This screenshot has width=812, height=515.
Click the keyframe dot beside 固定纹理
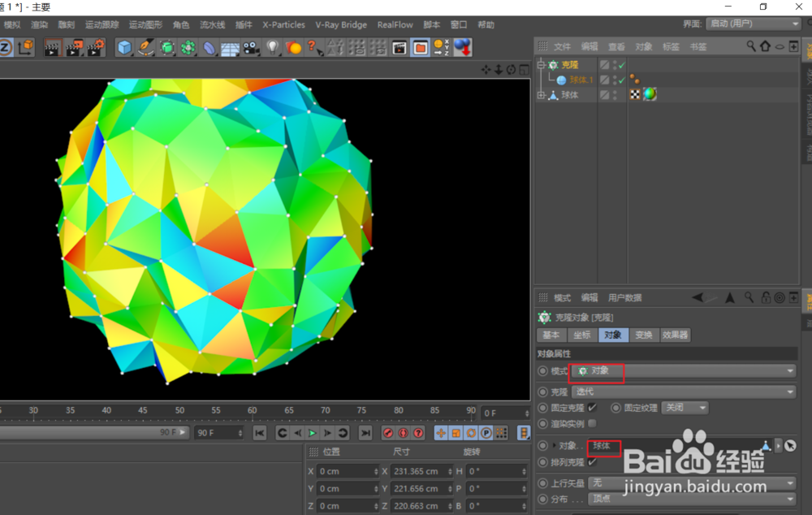point(615,408)
